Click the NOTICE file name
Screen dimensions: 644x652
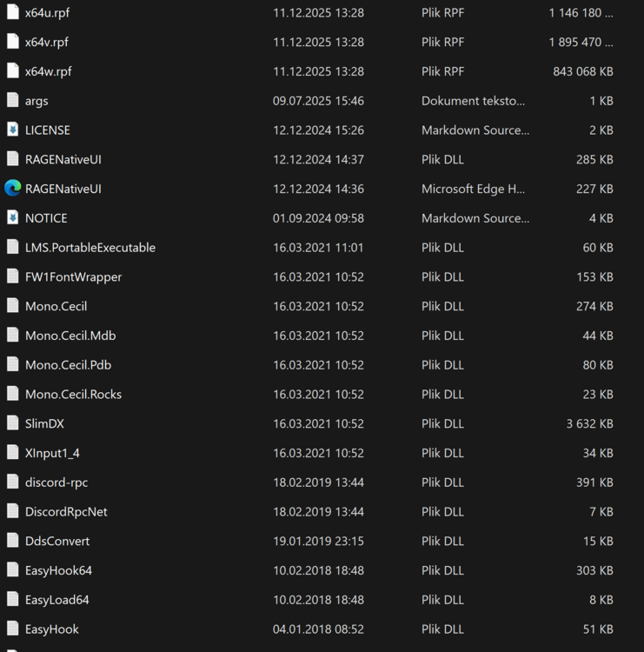coord(46,218)
